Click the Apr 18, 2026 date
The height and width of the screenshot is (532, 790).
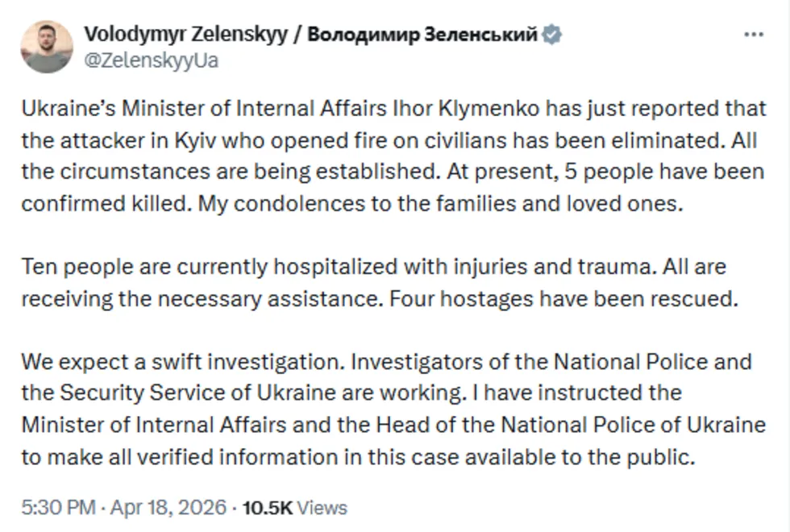168,507
